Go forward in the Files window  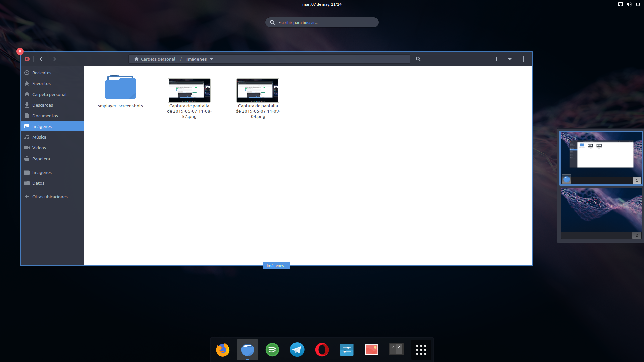coord(54,59)
